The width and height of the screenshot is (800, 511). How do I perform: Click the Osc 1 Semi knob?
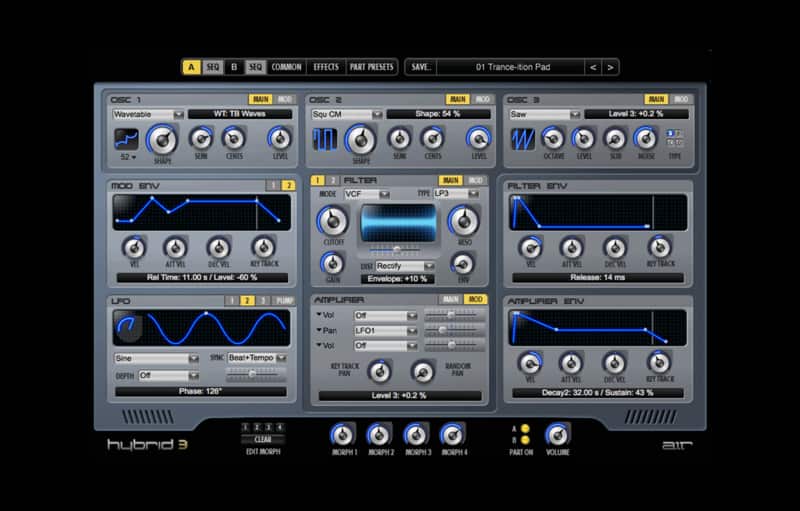[x=201, y=138]
